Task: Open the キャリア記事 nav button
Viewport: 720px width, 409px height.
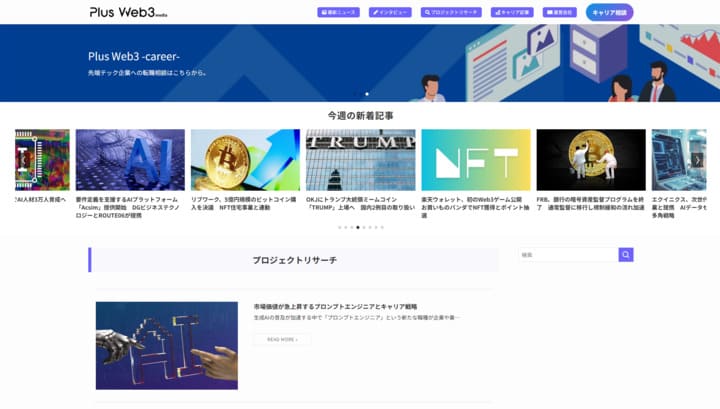Action: tap(513, 13)
